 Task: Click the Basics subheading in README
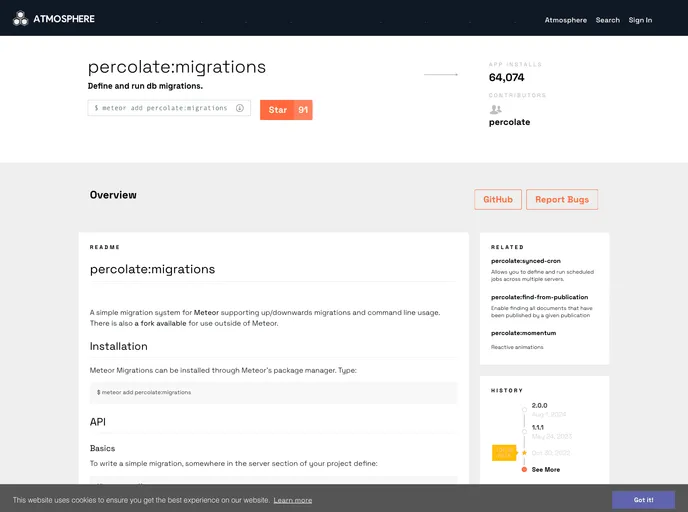pos(102,448)
